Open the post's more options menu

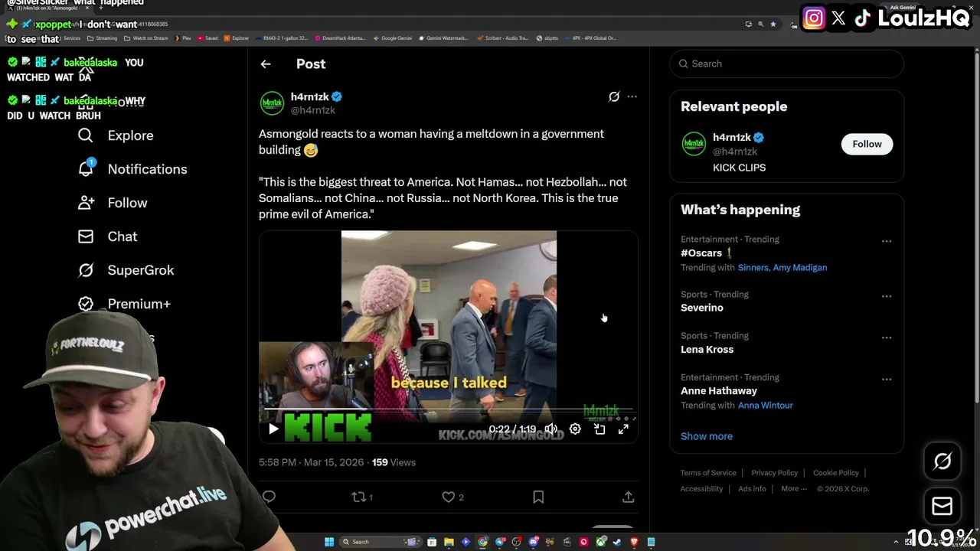(x=632, y=96)
